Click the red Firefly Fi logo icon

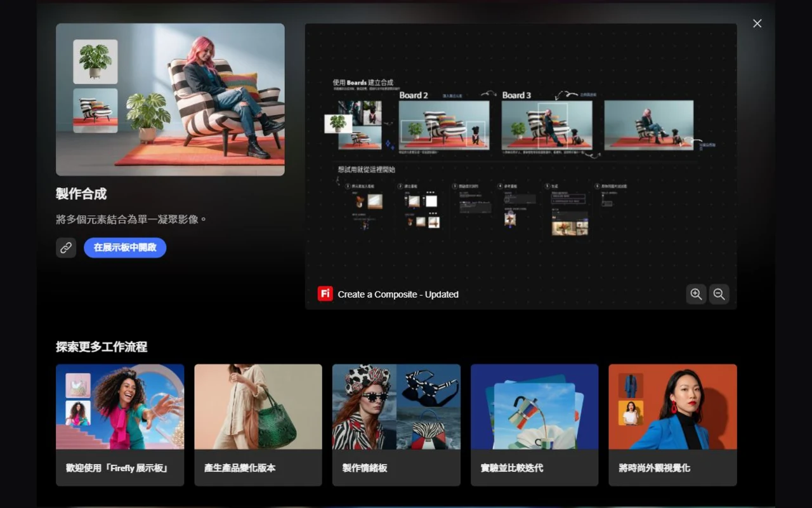click(x=325, y=293)
